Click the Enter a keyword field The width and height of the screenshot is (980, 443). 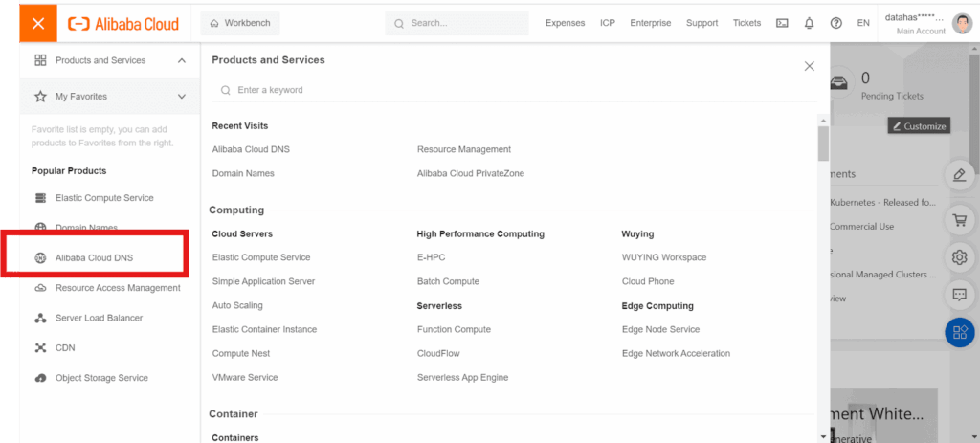click(x=514, y=90)
